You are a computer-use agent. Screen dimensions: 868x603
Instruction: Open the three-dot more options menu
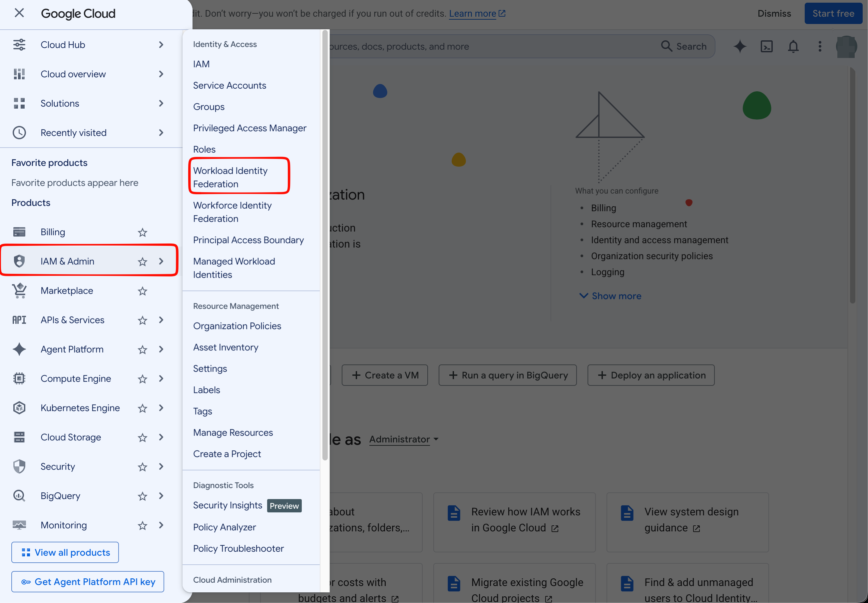pyautogui.click(x=820, y=46)
